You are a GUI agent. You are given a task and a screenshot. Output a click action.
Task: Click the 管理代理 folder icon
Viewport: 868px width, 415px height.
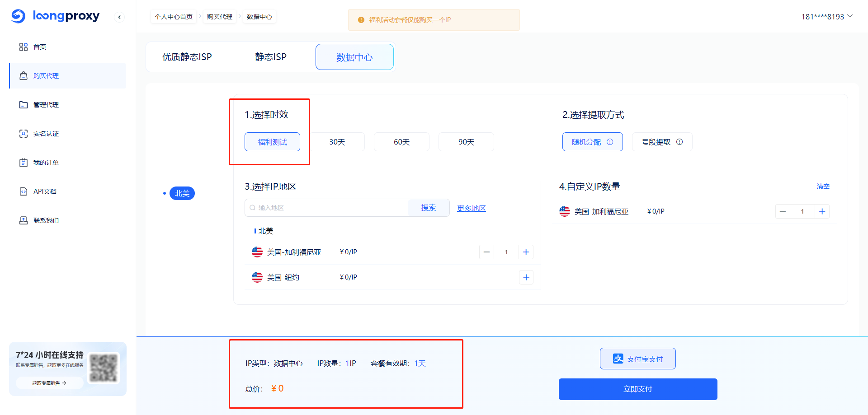[24, 104]
